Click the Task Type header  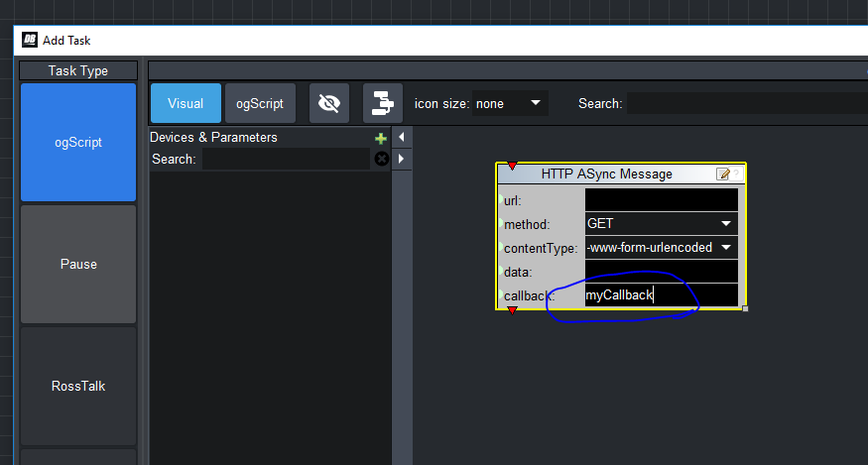pyautogui.click(x=78, y=70)
